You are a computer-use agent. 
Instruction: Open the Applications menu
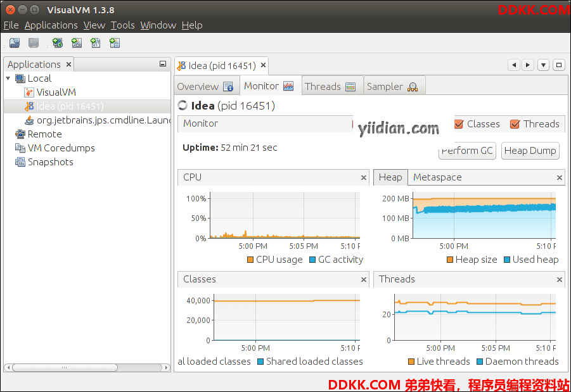coord(51,25)
